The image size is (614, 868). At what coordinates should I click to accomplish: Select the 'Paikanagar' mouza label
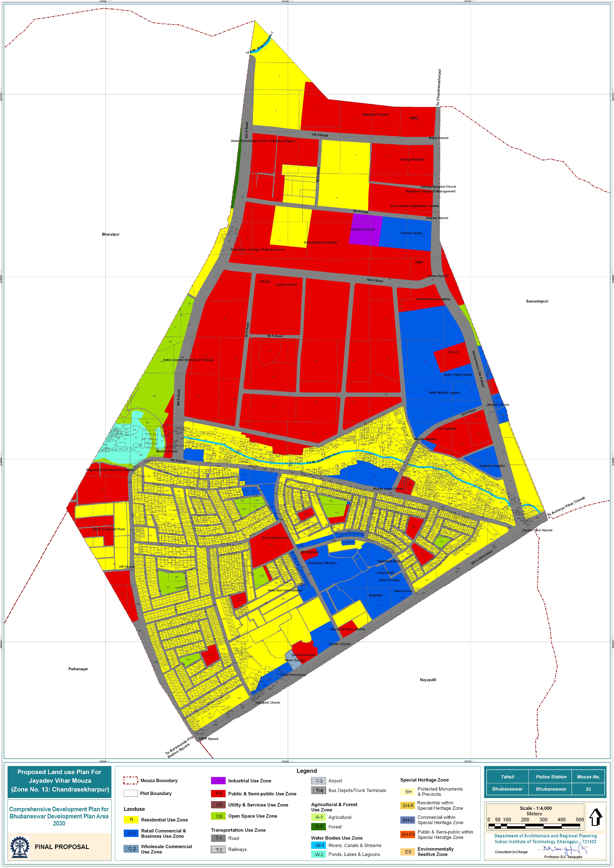click(x=78, y=669)
